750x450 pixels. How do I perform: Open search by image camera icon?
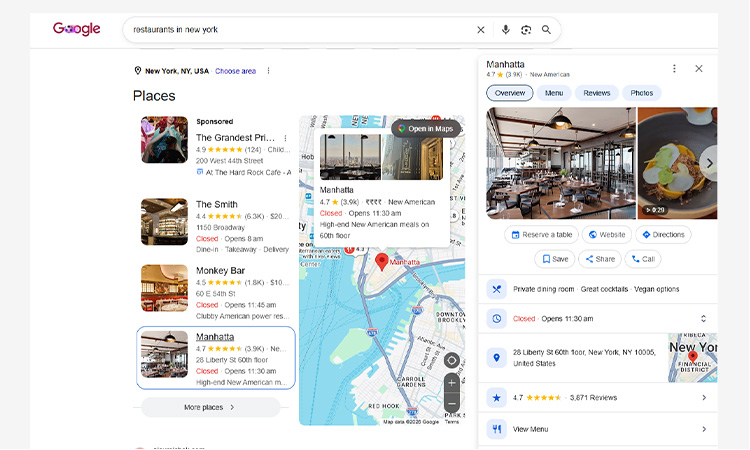(526, 30)
